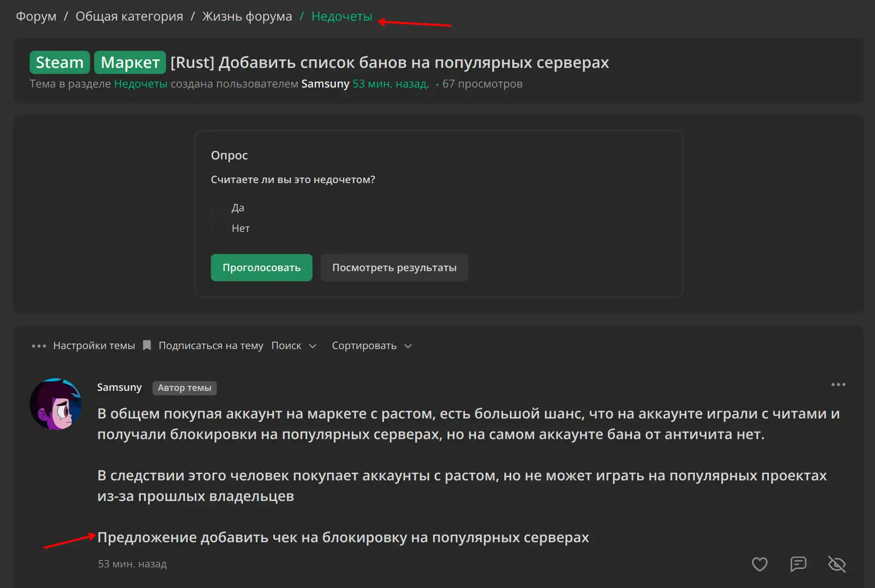Click Samsuny username in the post
The width and height of the screenshot is (875, 588).
[119, 387]
